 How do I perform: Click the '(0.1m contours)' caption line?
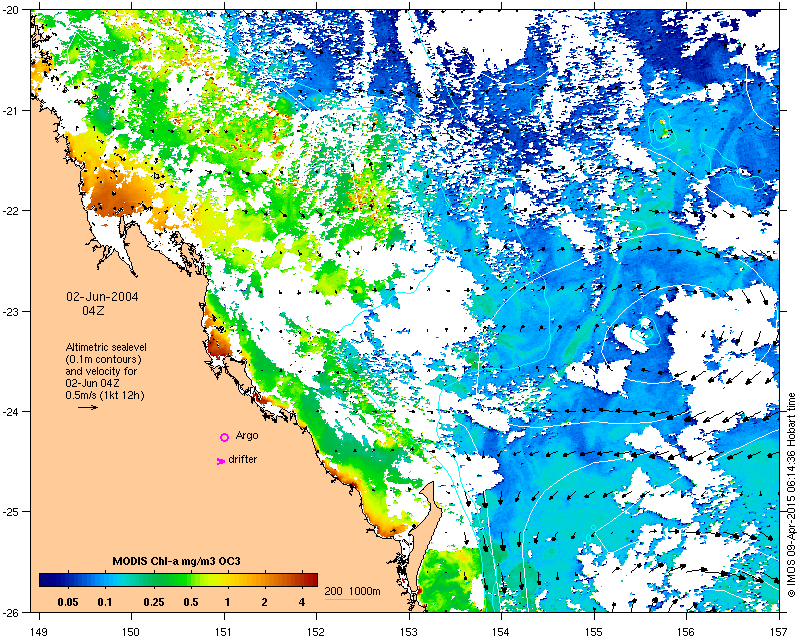coord(103,359)
